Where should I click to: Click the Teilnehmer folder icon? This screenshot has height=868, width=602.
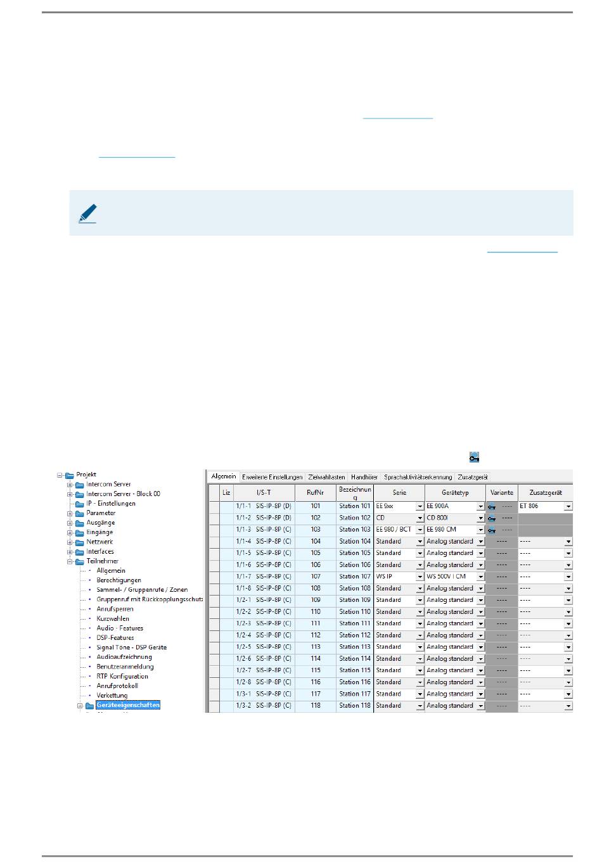(x=80, y=561)
